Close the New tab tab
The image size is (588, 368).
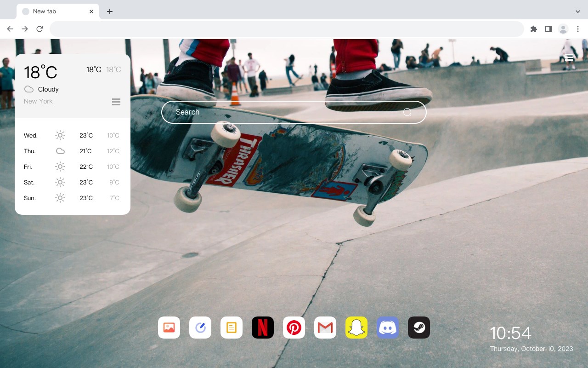pos(91,11)
